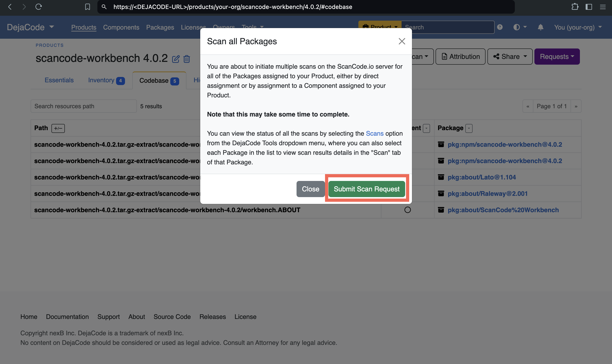Open the Documentation footer link
Viewport: 612px width, 364px height.
67,317
